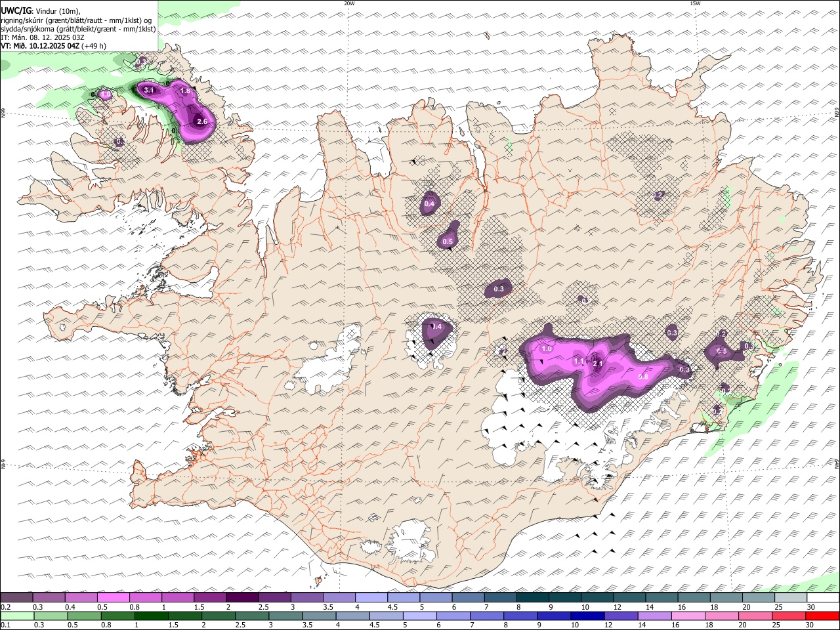The width and height of the screenshot is (840, 630).
Task: Click the lower legend swatch starting at 5
Action: click(x=420, y=616)
